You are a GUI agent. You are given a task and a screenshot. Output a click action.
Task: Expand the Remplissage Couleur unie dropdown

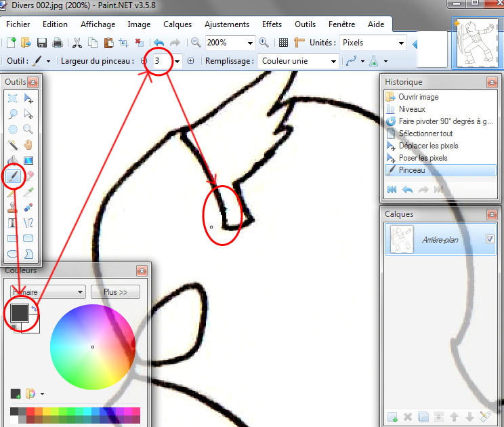pos(333,61)
